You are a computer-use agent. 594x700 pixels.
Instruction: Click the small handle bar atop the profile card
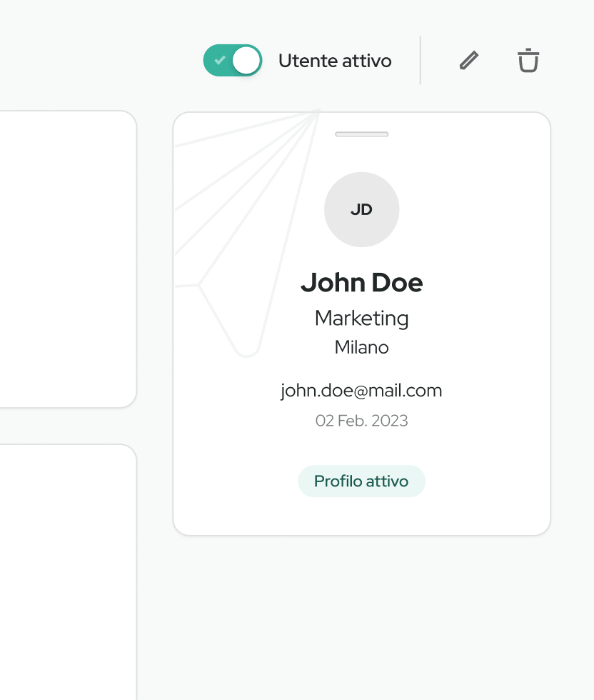(x=361, y=134)
